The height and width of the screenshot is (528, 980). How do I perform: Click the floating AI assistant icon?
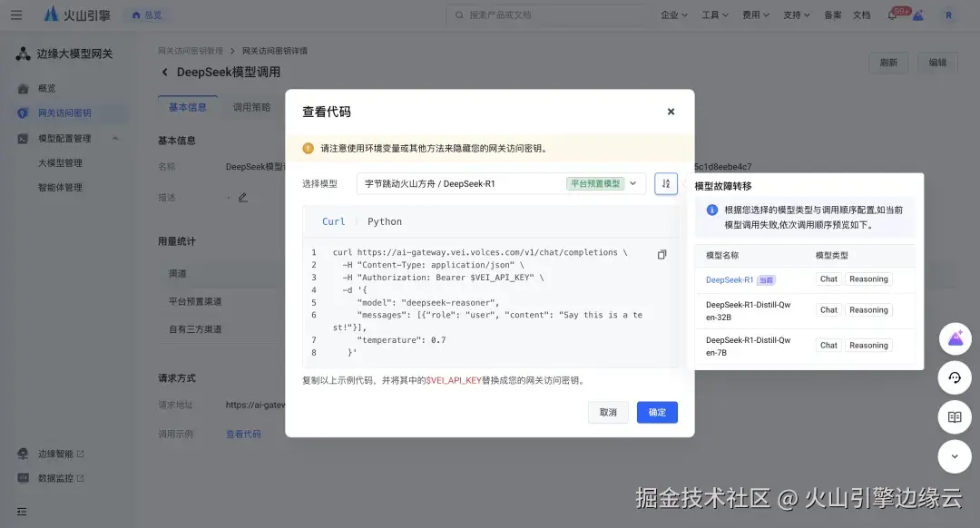pyautogui.click(x=955, y=337)
